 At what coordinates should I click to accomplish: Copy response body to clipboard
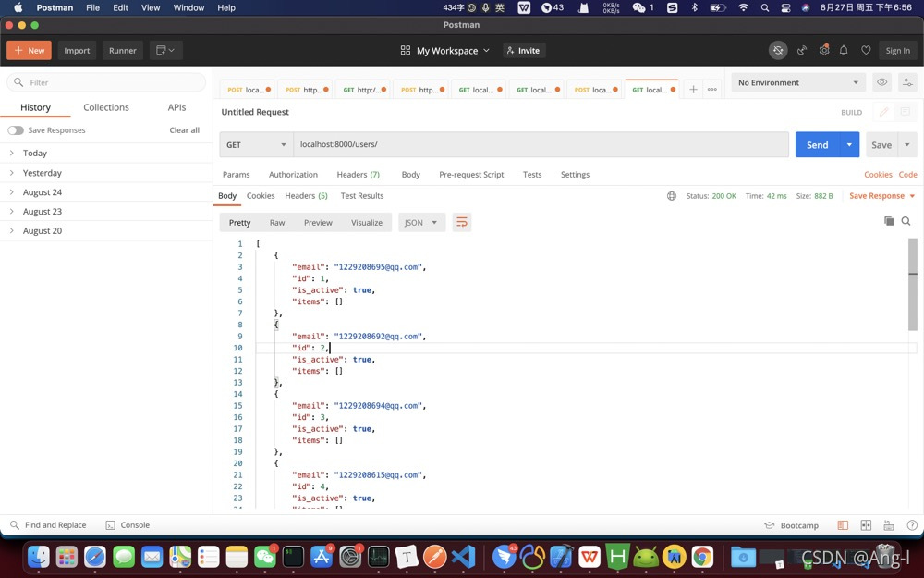[889, 221]
